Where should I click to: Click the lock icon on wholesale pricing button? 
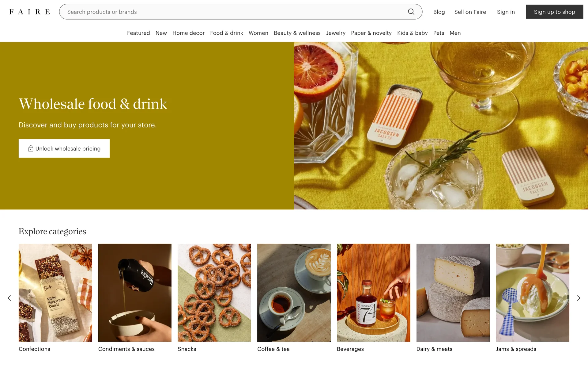pyautogui.click(x=31, y=148)
